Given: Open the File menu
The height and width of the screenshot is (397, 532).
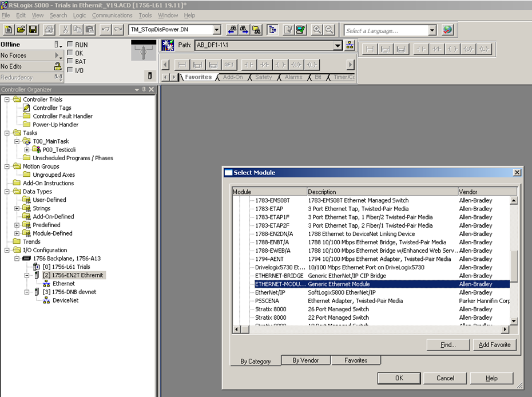Looking at the screenshot, I should (6, 15).
